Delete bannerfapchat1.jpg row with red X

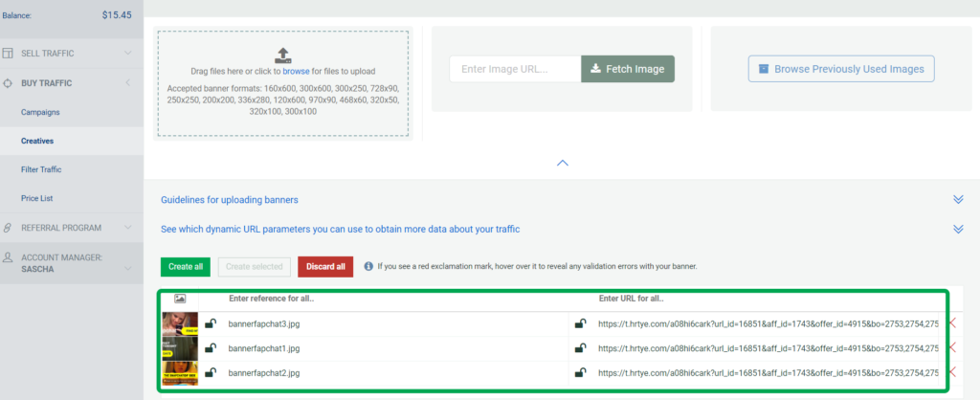952,347
